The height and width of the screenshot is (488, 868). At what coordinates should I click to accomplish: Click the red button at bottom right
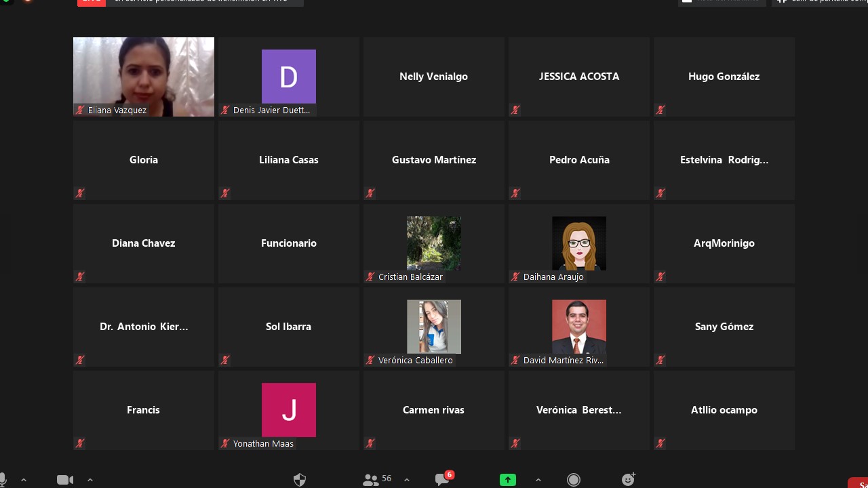[858, 483]
